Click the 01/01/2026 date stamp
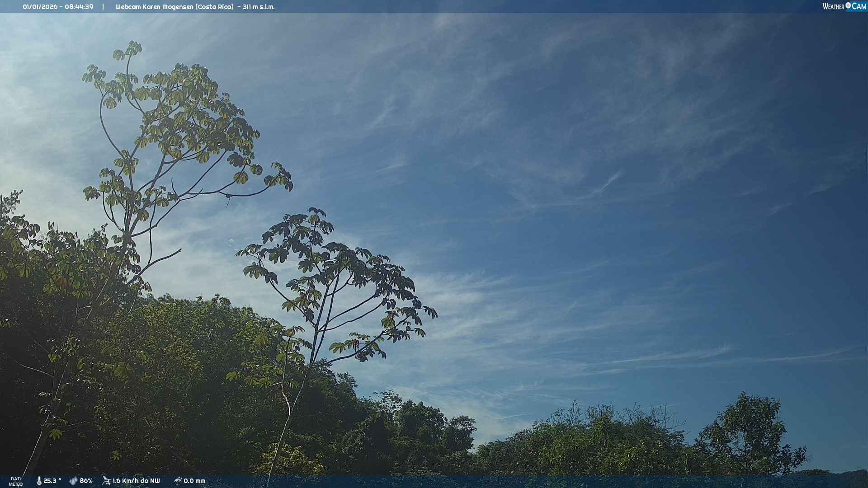 tap(39, 7)
